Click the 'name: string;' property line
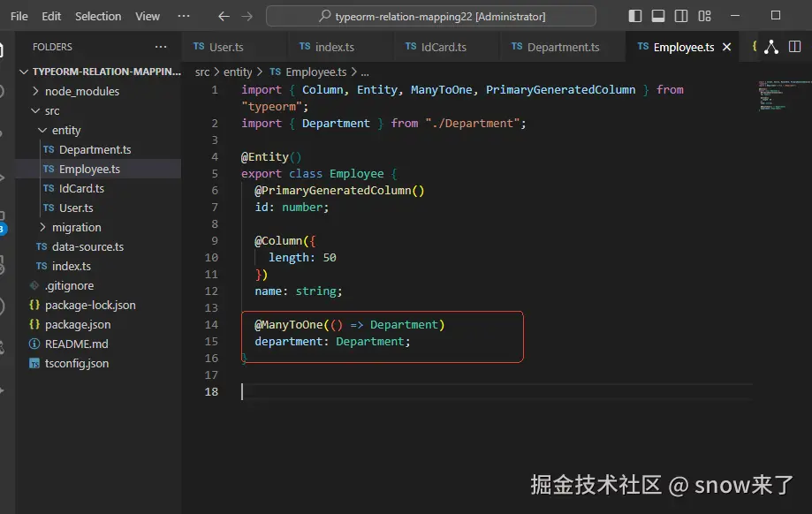 (x=299, y=291)
